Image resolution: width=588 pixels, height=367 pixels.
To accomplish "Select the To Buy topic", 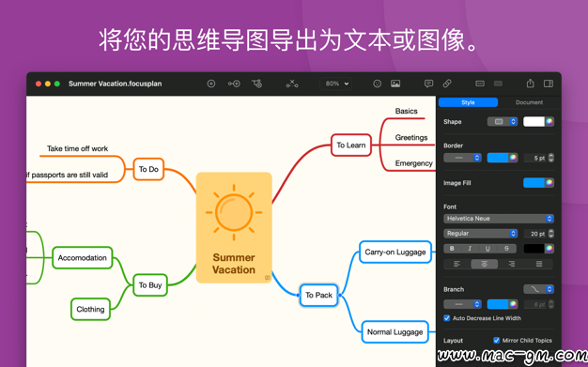I will 150,285.
